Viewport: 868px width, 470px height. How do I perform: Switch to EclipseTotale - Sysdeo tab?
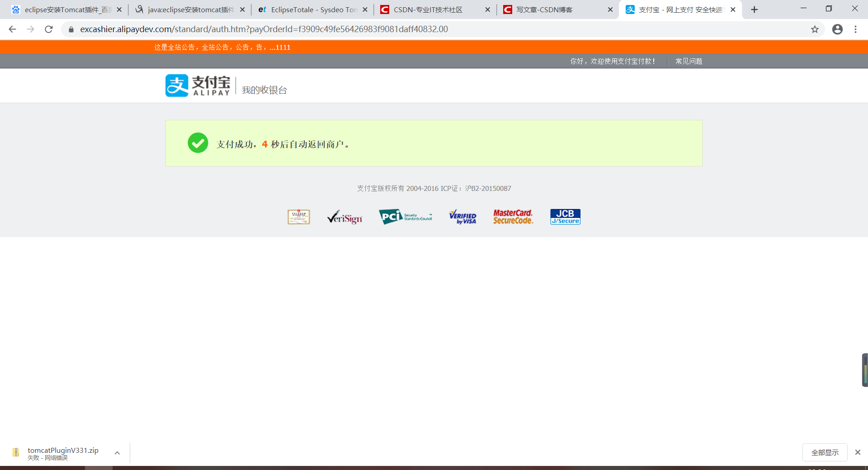coord(313,9)
